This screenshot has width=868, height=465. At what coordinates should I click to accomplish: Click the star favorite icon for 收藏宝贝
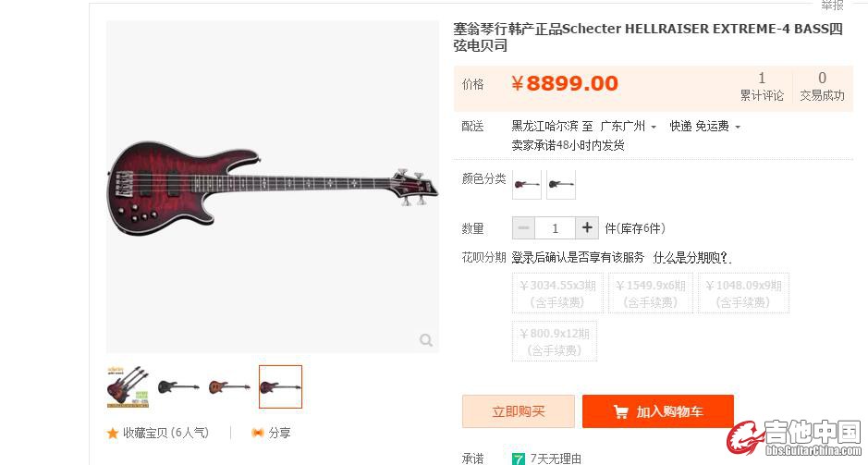[113, 433]
